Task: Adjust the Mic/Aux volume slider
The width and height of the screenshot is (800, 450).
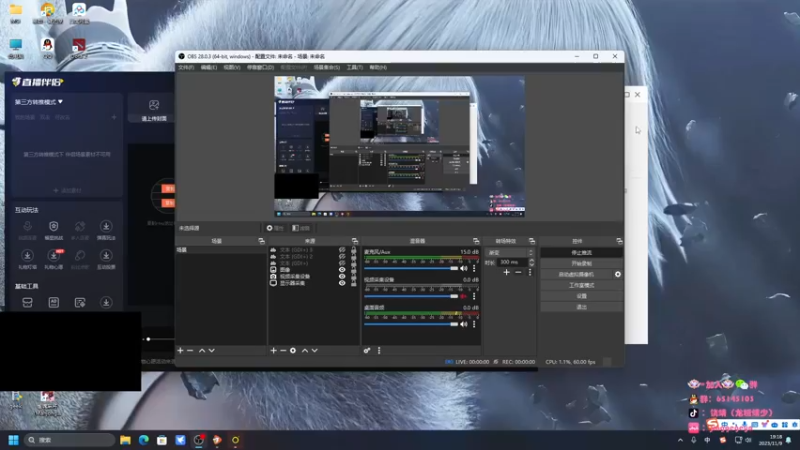Action: 411,268
